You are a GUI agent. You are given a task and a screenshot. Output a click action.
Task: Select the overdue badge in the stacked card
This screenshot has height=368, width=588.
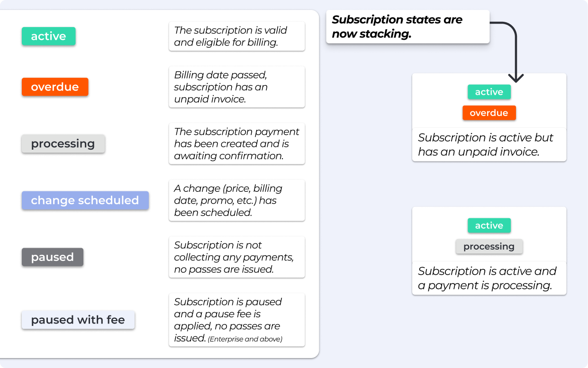pos(489,113)
